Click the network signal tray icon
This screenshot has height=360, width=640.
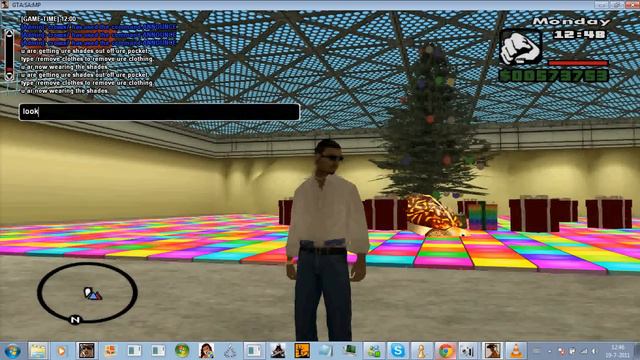pyautogui.click(x=584, y=351)
